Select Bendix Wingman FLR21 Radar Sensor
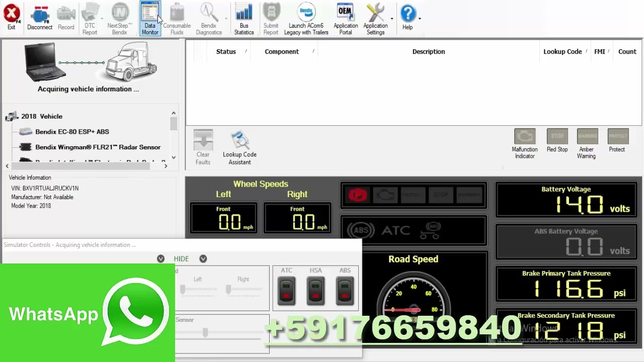Screen dimensions: 644x362 [x=98, y=147]
